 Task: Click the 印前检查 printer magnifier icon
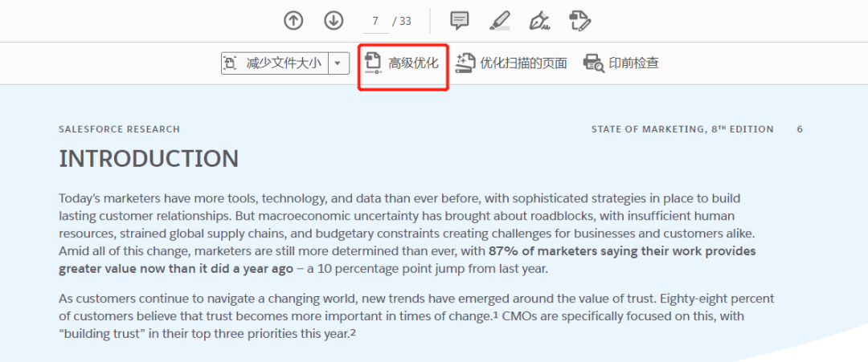[x=593, y=63]
